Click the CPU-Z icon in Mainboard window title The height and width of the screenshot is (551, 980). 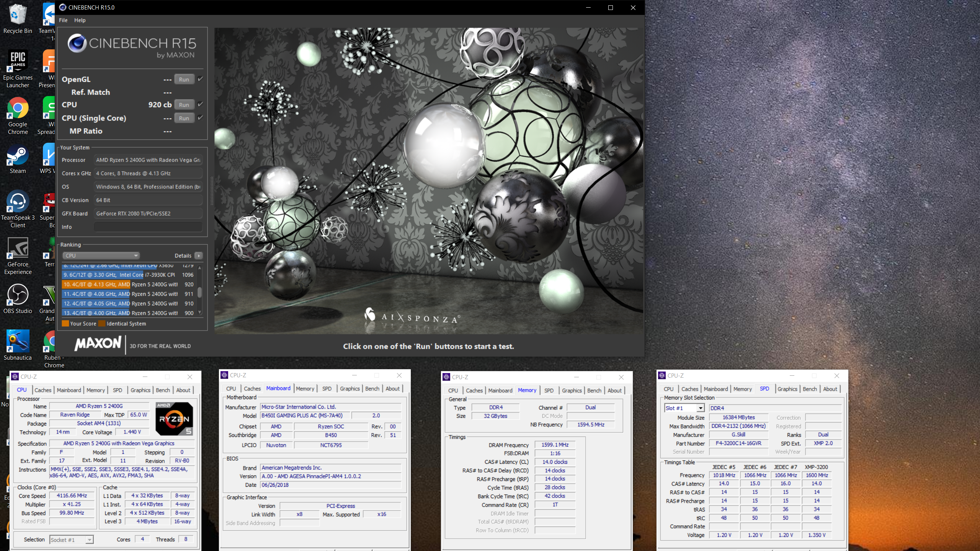pos(225,375)
